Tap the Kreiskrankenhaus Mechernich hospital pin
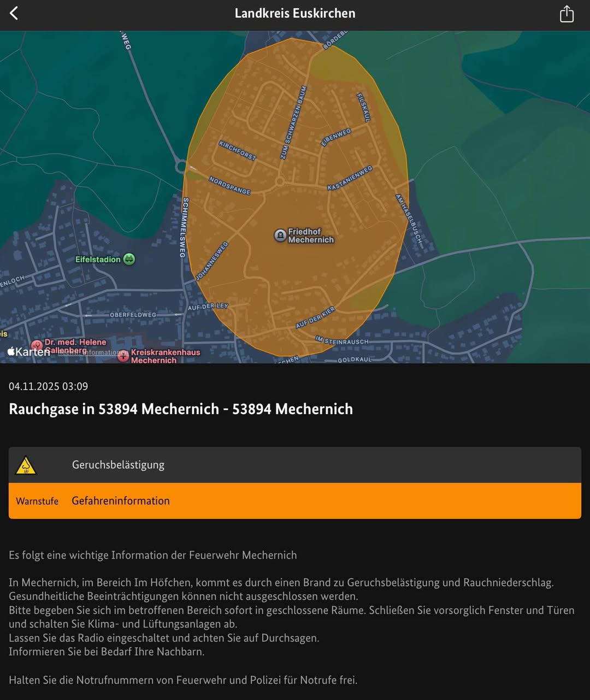Viewport: 590px width, 700px height. tap(123, 356)
